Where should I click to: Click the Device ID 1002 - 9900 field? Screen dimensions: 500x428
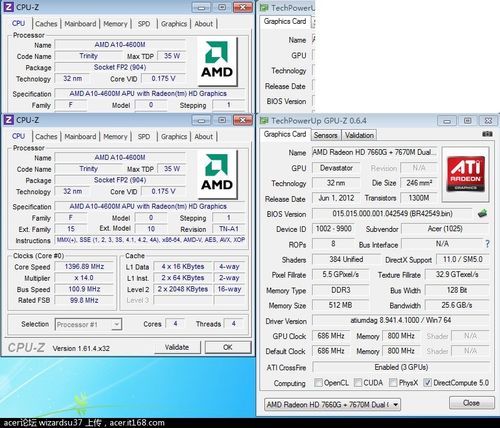pos(333,229)
